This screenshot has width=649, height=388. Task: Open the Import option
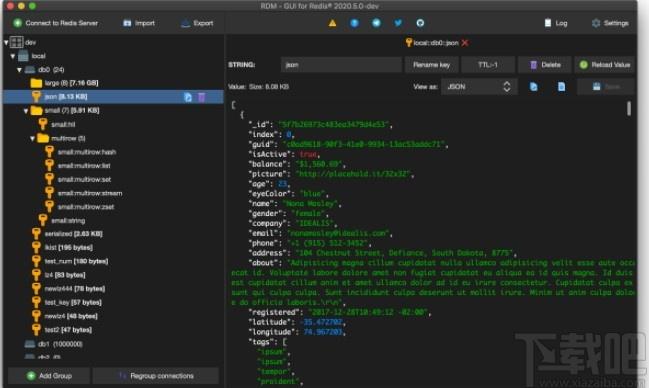point(139,23)
